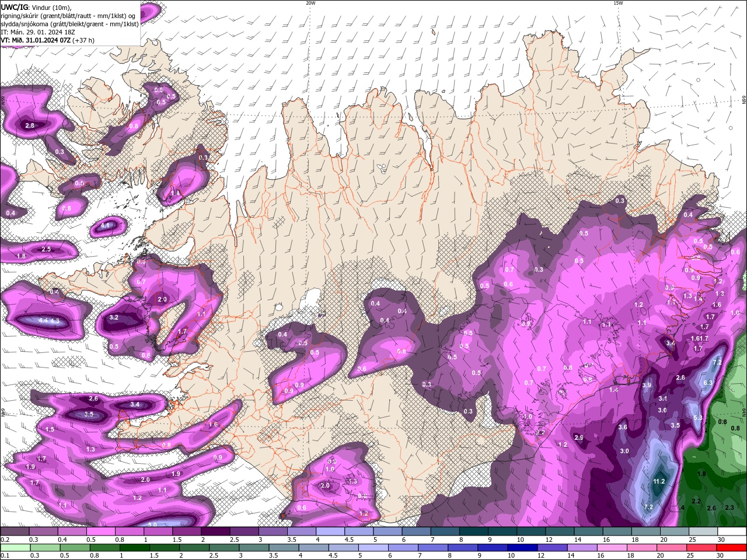Click the '5.3' precipitation value label

[698, 418]
